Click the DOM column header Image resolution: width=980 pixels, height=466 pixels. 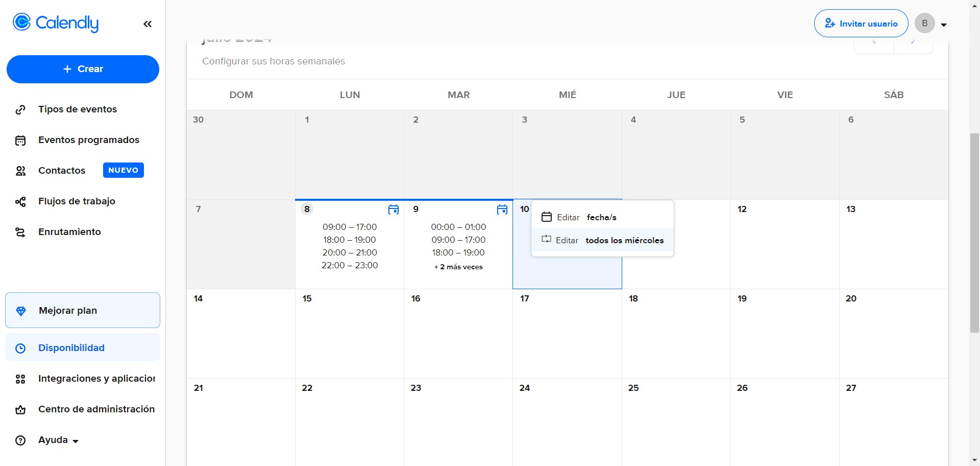click(x=241, y=95)
